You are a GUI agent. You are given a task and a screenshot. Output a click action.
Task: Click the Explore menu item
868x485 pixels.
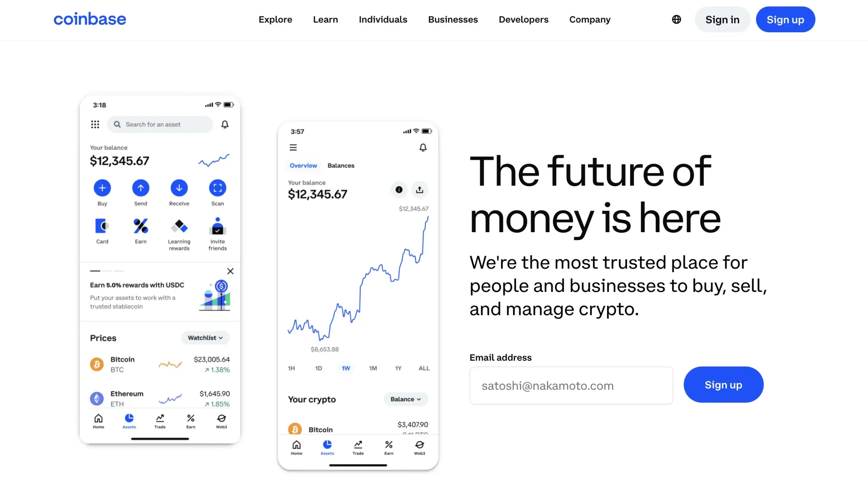275,20
